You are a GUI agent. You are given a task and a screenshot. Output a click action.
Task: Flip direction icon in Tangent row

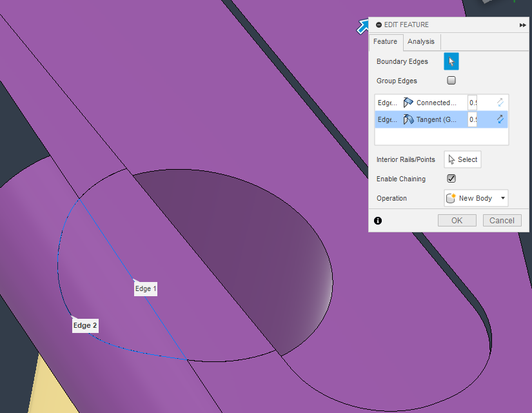[500, 119]
